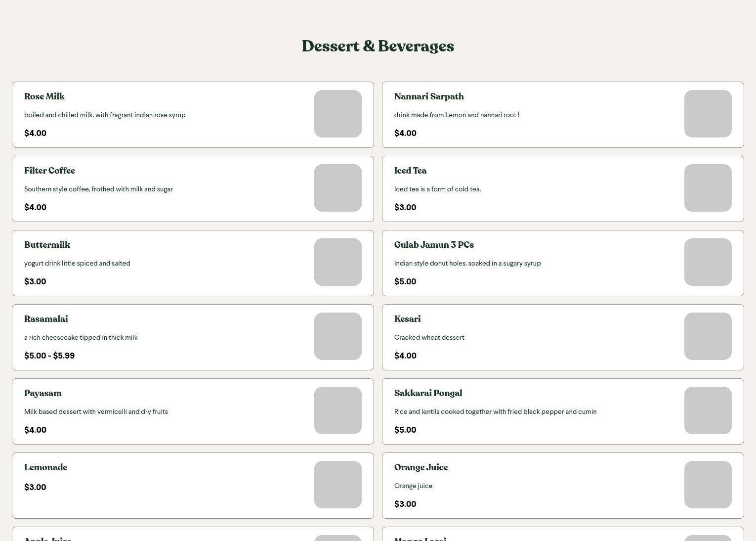Click the Rose Milk image placeholder
Screen dimensions: 756x541
pos(337,114)
